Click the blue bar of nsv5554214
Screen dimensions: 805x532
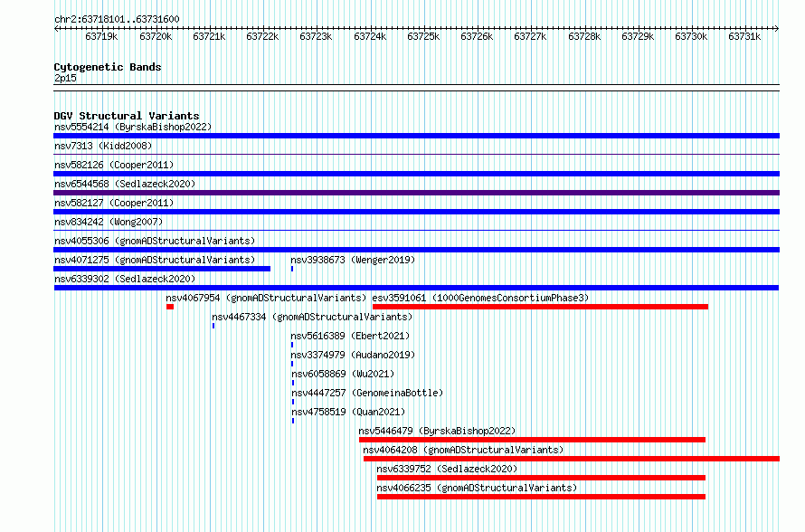click(416, 136)
